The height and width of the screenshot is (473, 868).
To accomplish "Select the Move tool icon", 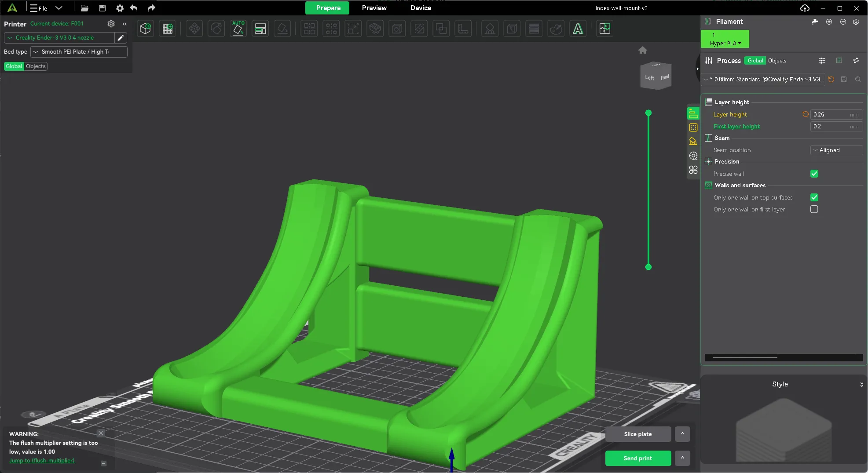I will (194, 29).
